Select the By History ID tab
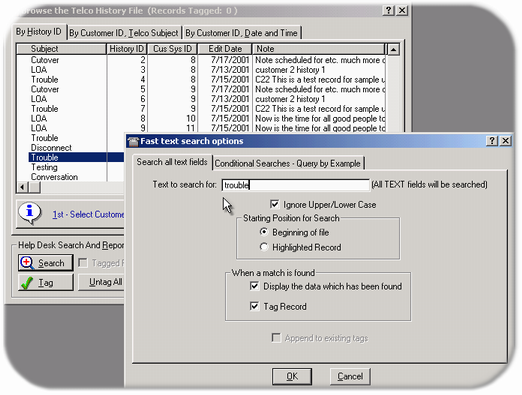The height and width of the screenshot is (395, 522). point(39,32)
